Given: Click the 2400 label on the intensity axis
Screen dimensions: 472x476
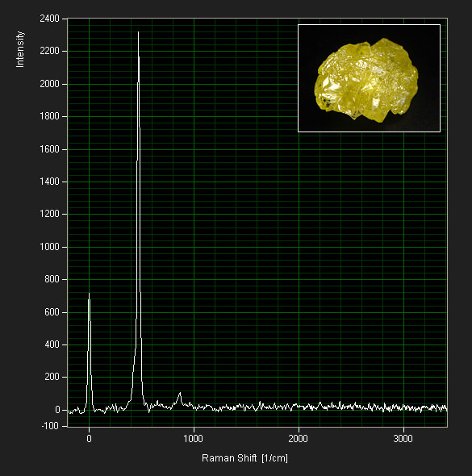Looking at the screenshot, I should pyautogui.click(x=49, y=19).
